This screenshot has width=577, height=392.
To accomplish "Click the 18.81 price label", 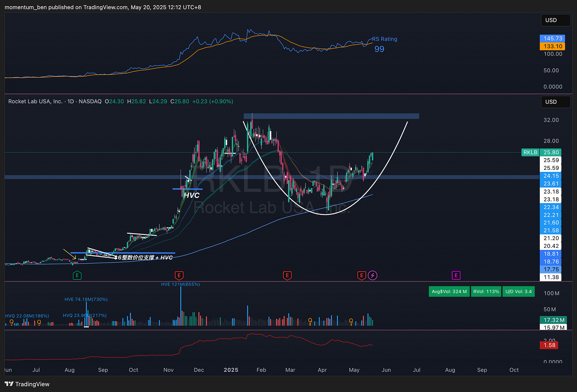I will tap(551, 254).
